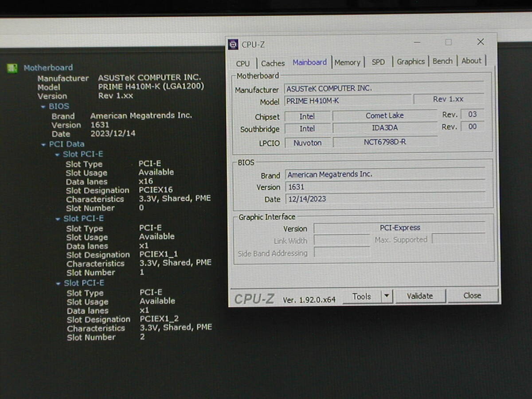Open the Bench tab
The height and width of the screenshot is (399, 532).
(x=442, y=61)
